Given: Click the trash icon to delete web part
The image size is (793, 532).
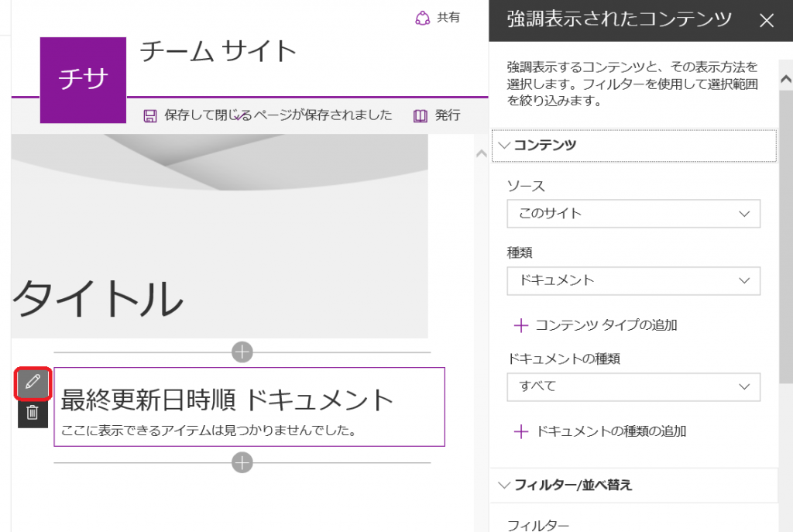Looking at the screenshot, I should [x=32, y=414].
